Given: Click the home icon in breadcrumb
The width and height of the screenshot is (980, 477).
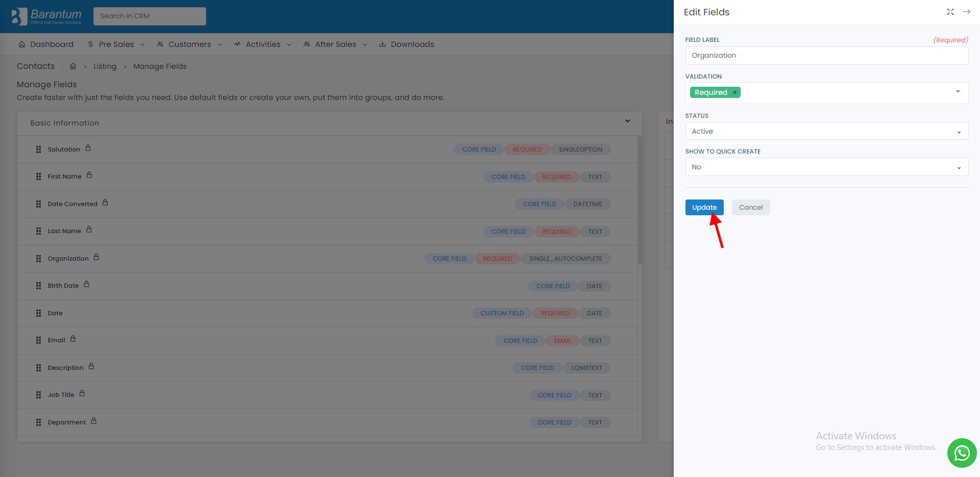Looking at the screenshot, I should [73, 66].
